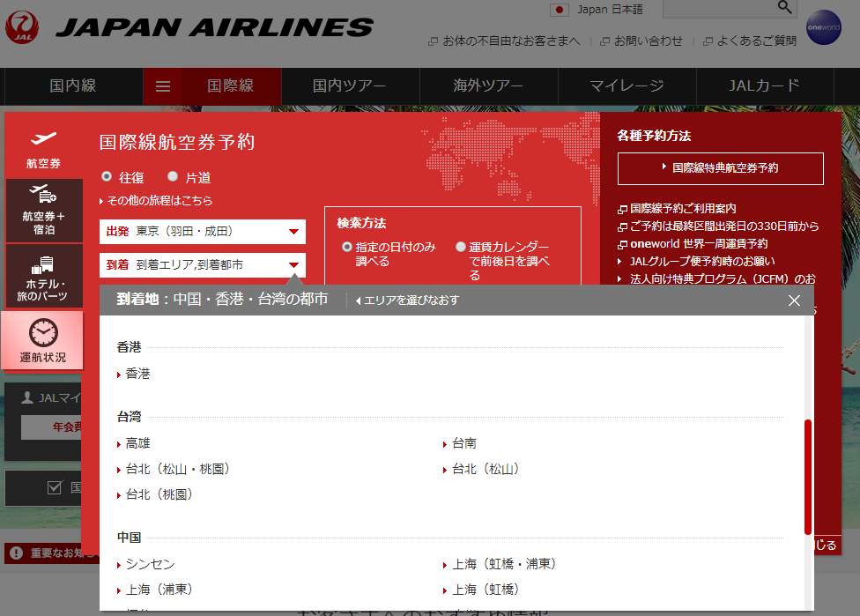This screenshot has width=860, height=616.
Task: Select the 航空券 airplane icon tab
Action: click(x=44, y=148)
